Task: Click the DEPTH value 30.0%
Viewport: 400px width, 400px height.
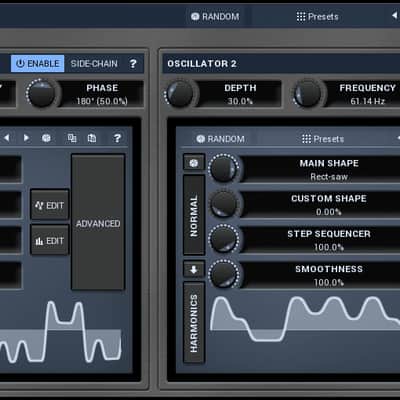Action: (240, 101)
